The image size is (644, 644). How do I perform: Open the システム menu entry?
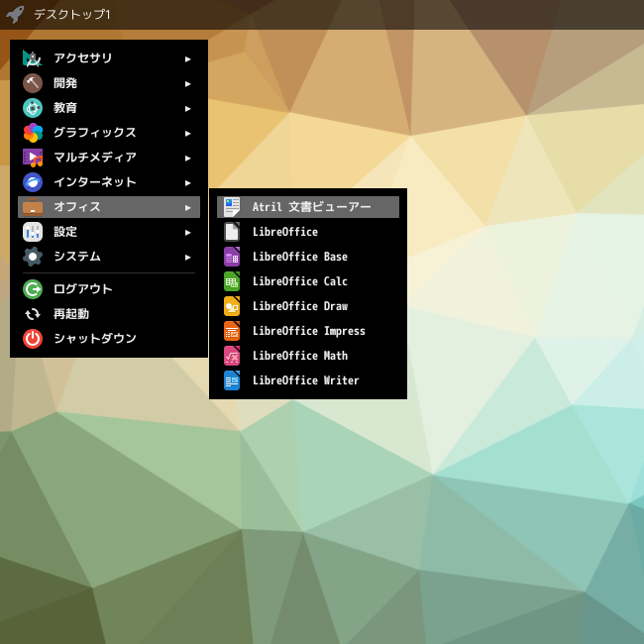click(109, 257)
